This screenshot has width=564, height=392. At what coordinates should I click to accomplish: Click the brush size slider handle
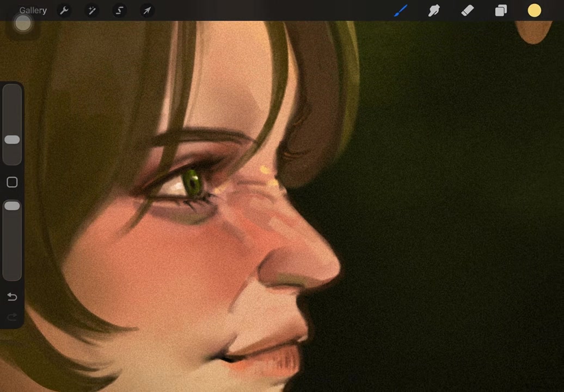click(12, 139)
